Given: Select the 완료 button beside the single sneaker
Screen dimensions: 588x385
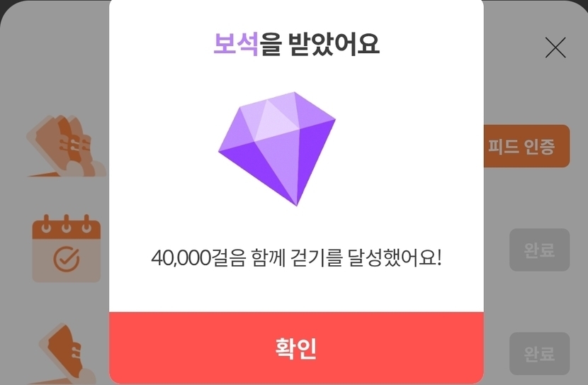Looking at the screenshot, I should pyautogui.click(x=539, y=353).
